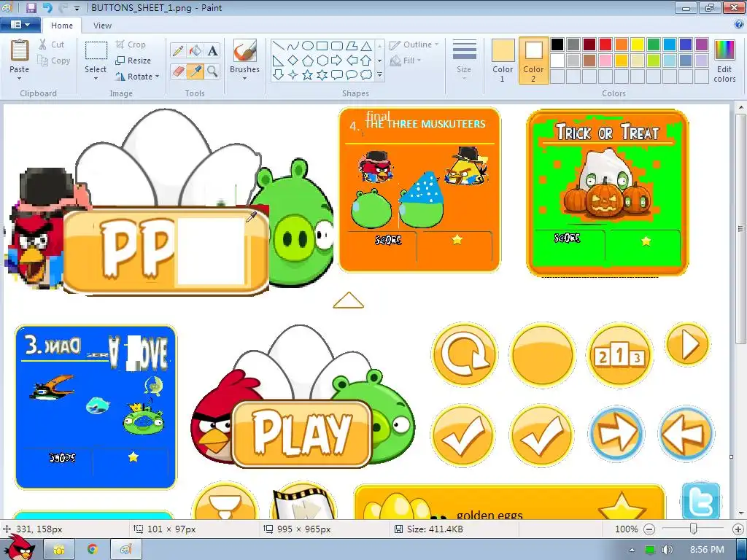The width and height of the screenshot is (747, 560).
Task: Select the Text tool
Action: coord(212,51)
